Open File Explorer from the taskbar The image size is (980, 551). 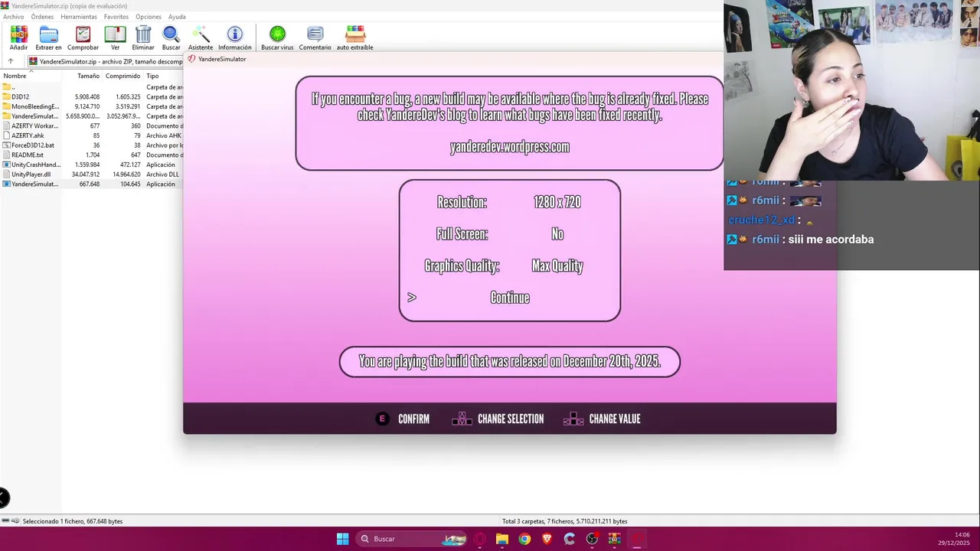(502, 539)
